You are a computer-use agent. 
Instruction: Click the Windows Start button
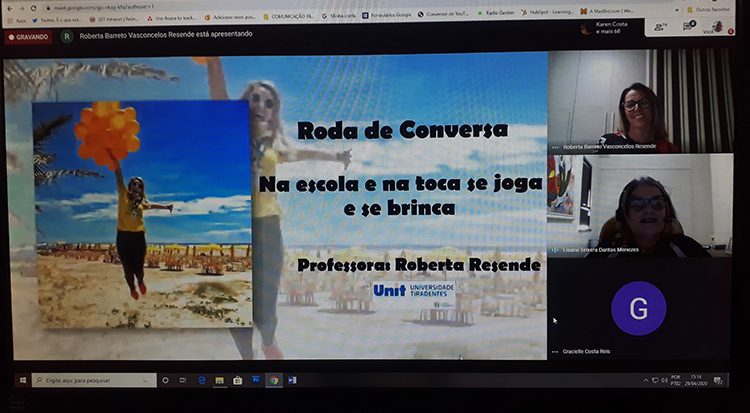click(20, 380)
